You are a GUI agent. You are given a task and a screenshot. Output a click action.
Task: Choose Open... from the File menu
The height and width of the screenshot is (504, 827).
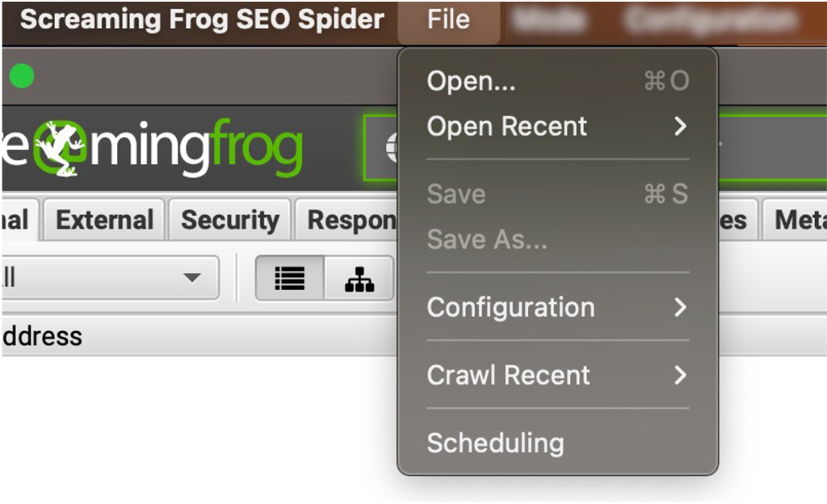[557, 82]
